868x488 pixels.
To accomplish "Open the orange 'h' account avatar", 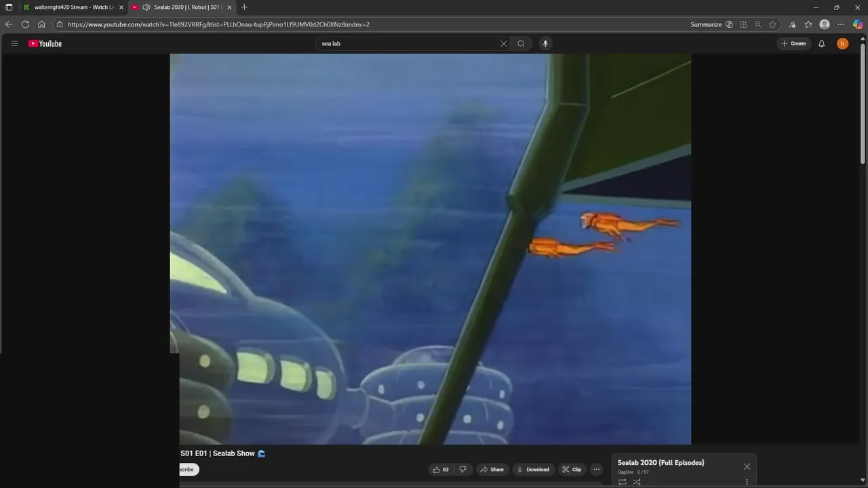I will (x=842, y=43).
